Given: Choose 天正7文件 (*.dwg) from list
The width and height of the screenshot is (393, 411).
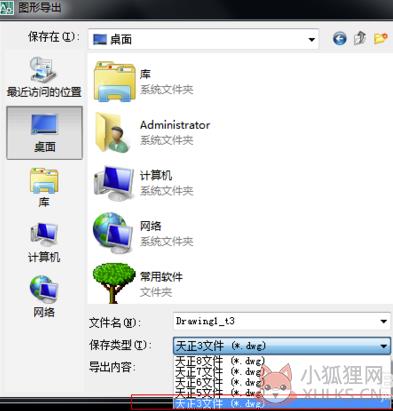Looking at the screenshot, I should (x=282, y=371).
